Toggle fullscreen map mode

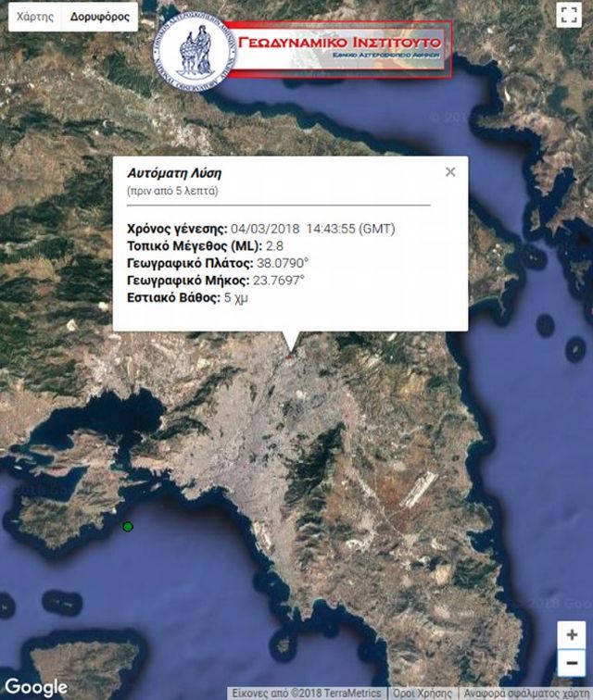[x=568, y=14]
